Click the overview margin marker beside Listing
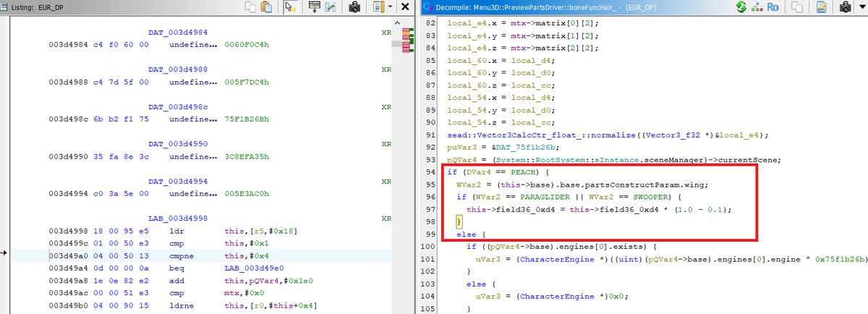This screenshot has width=868, height=314. (x=407, y=41)
